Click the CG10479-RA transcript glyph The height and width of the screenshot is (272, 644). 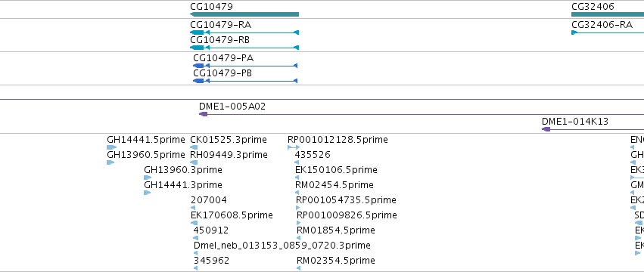244,32
